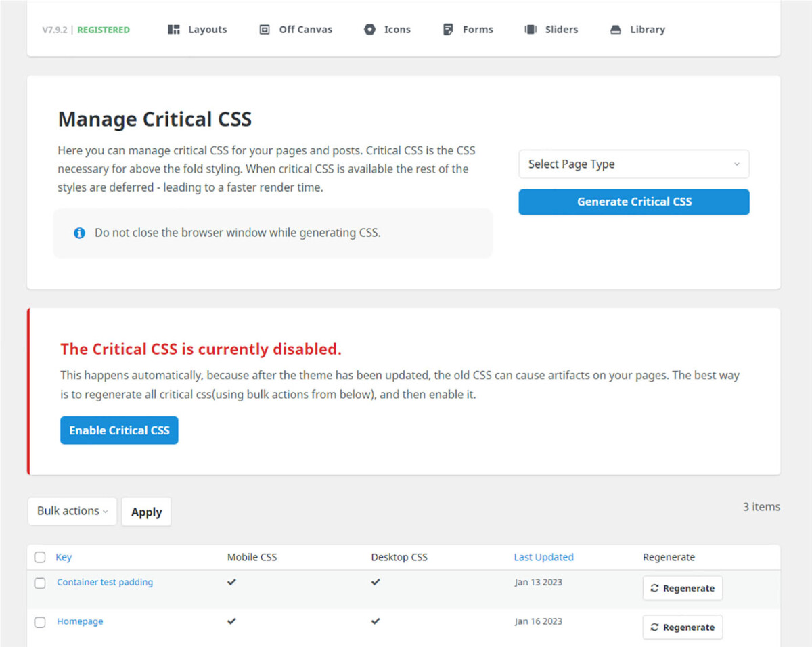This screenshot has height=647, width=812.
Task: Click the Forms icon in the top bar
Action: tap(448, 29)
